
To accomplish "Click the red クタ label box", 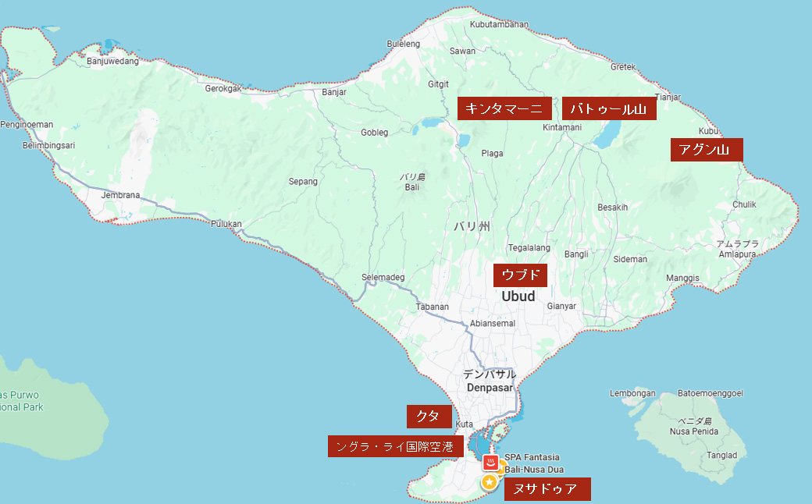I will (x=429, y=417).
